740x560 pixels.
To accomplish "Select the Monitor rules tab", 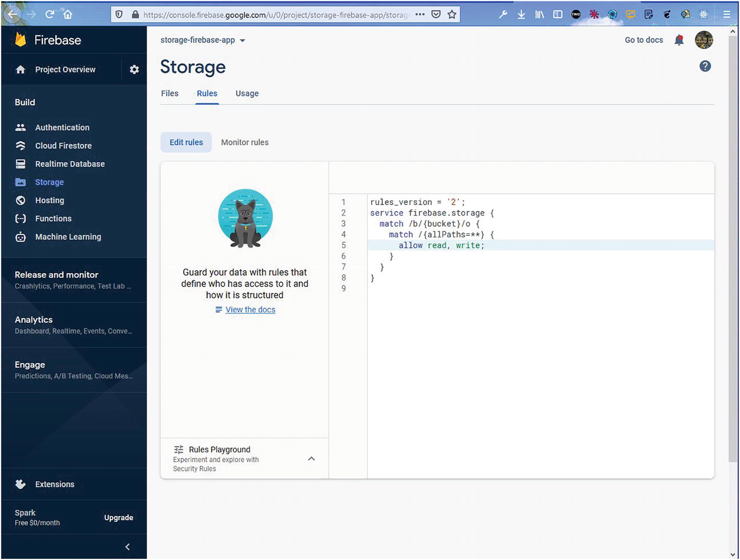I will point(245,142).
